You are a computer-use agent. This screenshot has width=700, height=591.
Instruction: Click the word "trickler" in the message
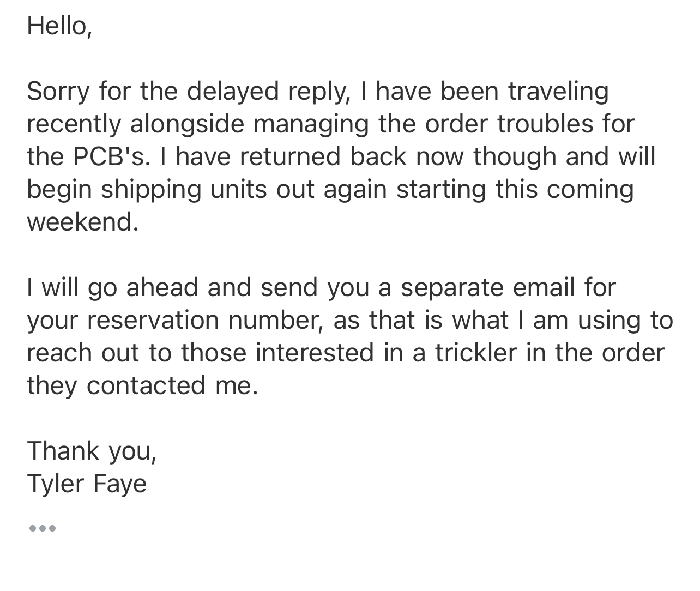475,353
